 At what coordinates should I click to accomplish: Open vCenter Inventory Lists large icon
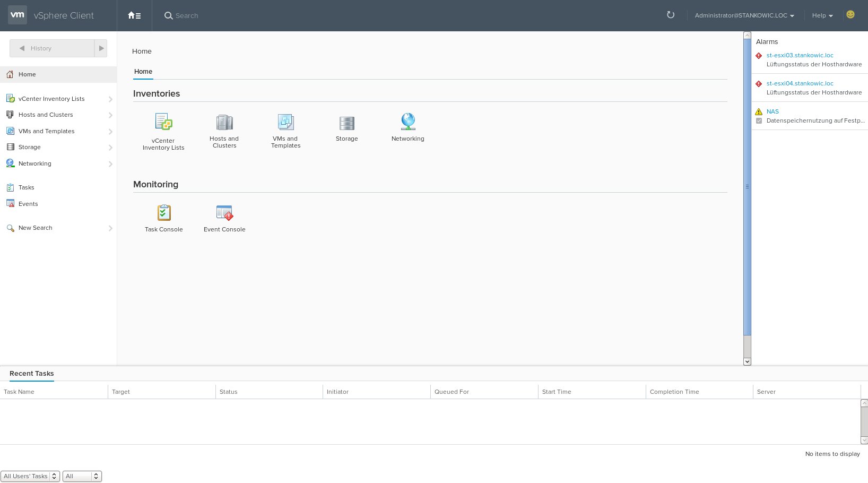coord(163,122)
